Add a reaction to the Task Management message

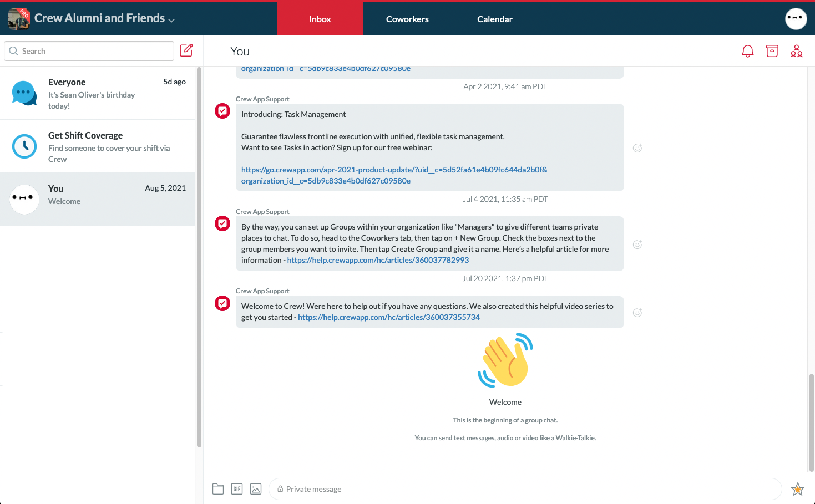click(x=637, y=147)
